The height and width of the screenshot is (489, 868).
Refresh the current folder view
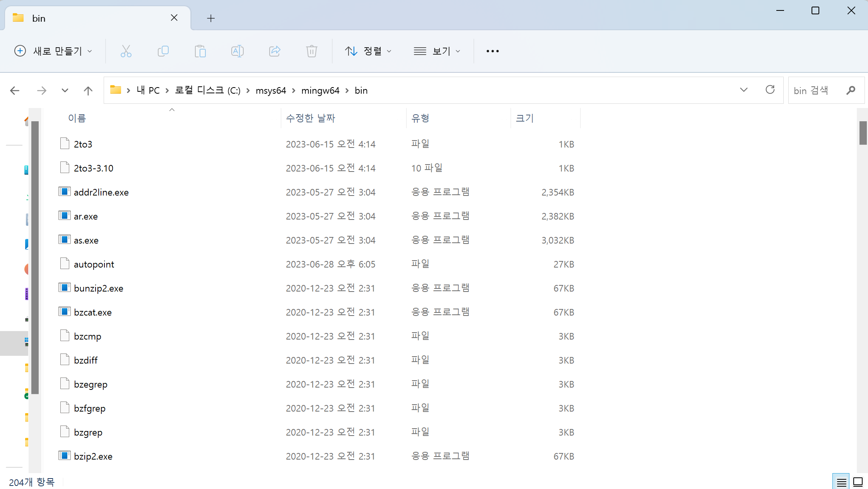click(770, 90)
